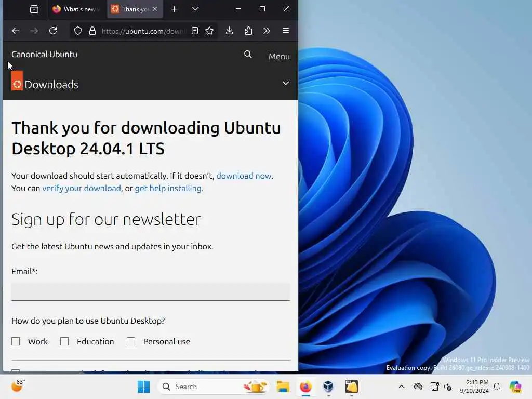The height and width of the screenshot is (399, 532).
Task: Open the tracking protection shield icon
Action: [78, 31]
